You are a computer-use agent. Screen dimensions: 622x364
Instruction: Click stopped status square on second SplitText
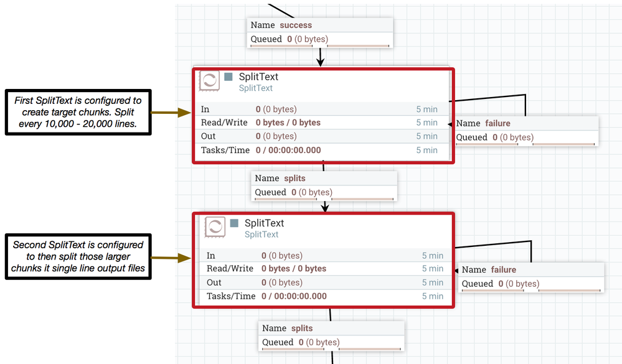point(234,223)
